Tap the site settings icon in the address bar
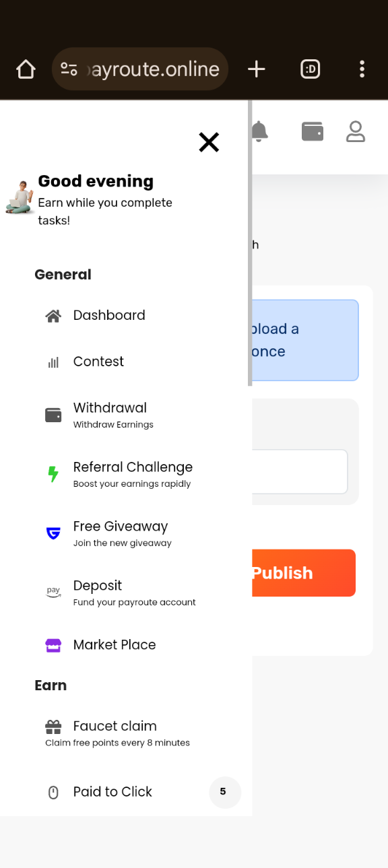This screenshot has height=868, width=388. (x=69, y=69)
